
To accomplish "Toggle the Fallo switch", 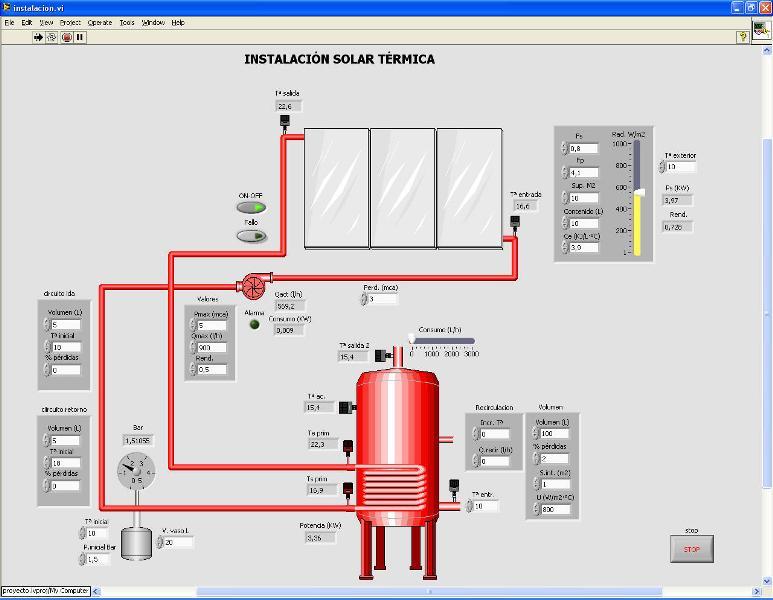I will [251, 237].
